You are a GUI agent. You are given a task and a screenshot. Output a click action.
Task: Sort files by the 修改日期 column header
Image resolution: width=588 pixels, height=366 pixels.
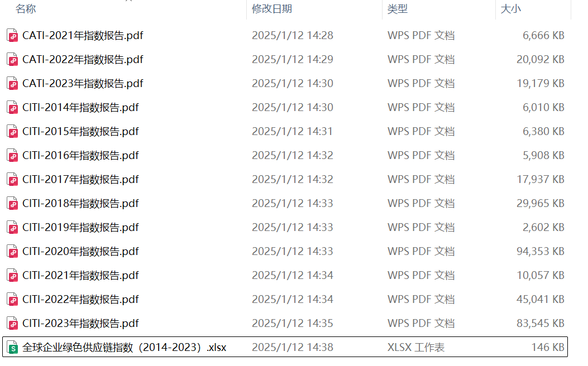point(272,8)
